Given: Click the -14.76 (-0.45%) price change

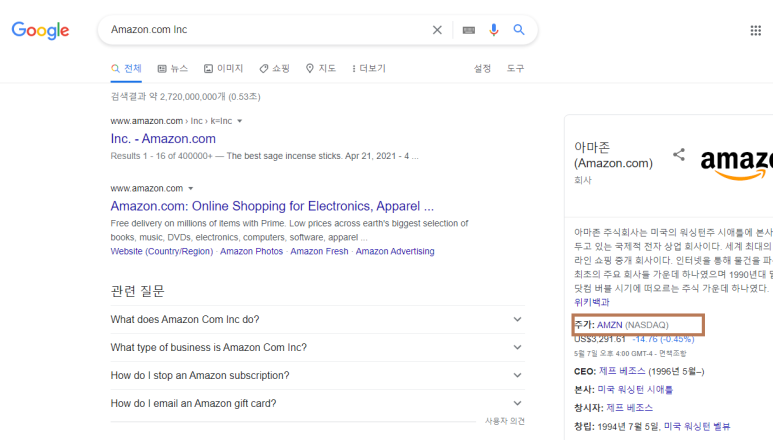Looking at the screenshot, I should (x=663, y=339).
